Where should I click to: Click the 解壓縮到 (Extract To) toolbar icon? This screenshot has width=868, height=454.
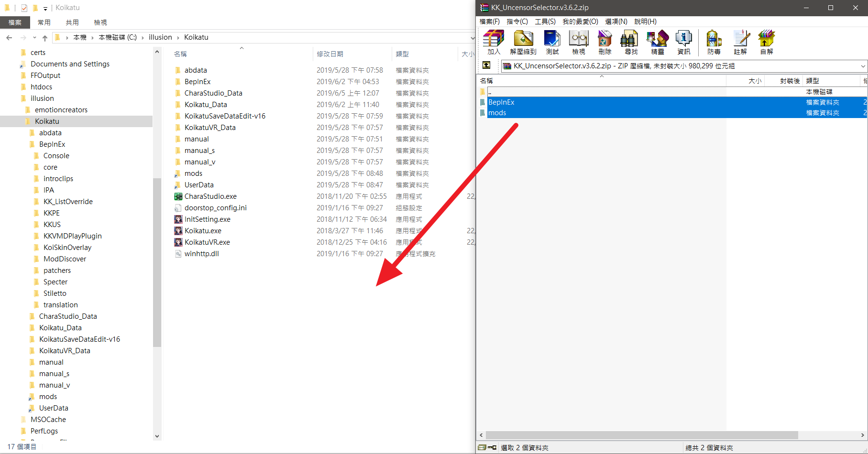(523, 42)
